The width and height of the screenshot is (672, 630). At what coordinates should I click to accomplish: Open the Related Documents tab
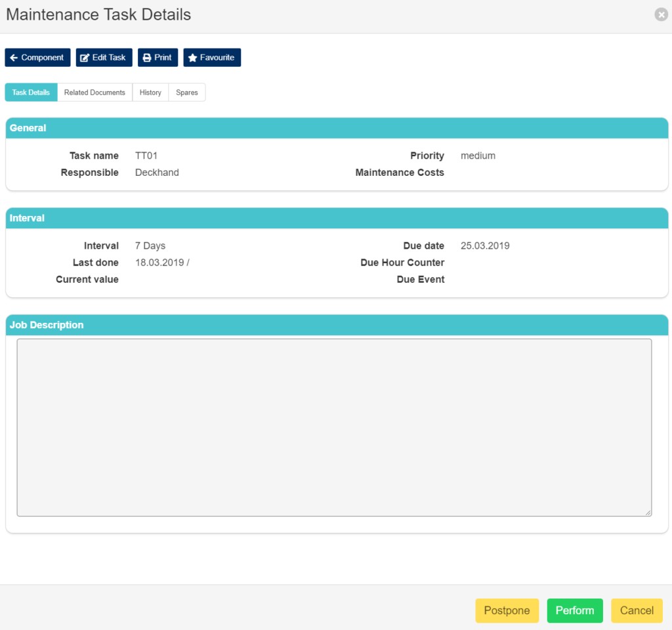(94, 92)
